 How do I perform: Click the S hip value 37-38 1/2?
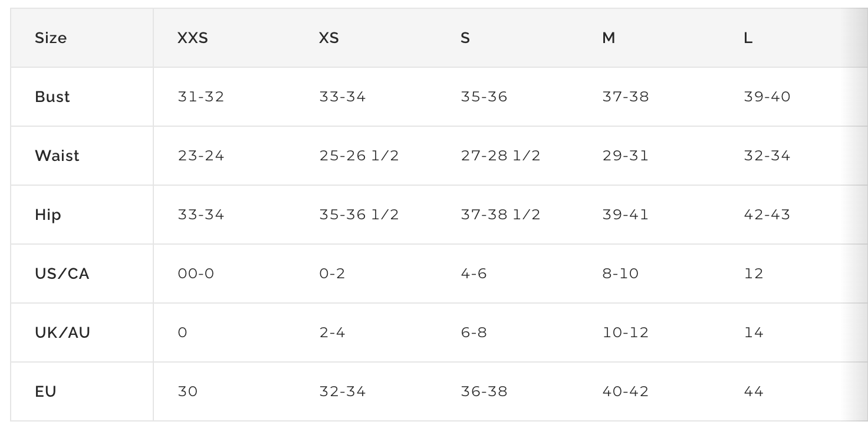[x=500, y=215]
